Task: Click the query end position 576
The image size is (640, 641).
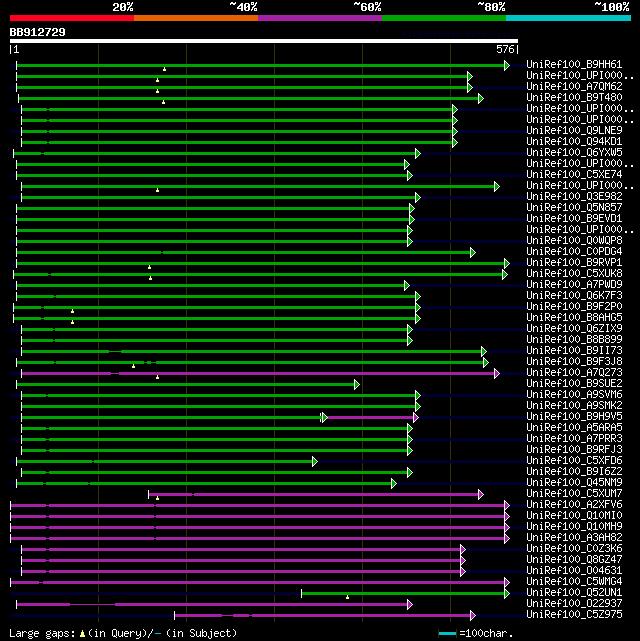Action: point(505,49)
